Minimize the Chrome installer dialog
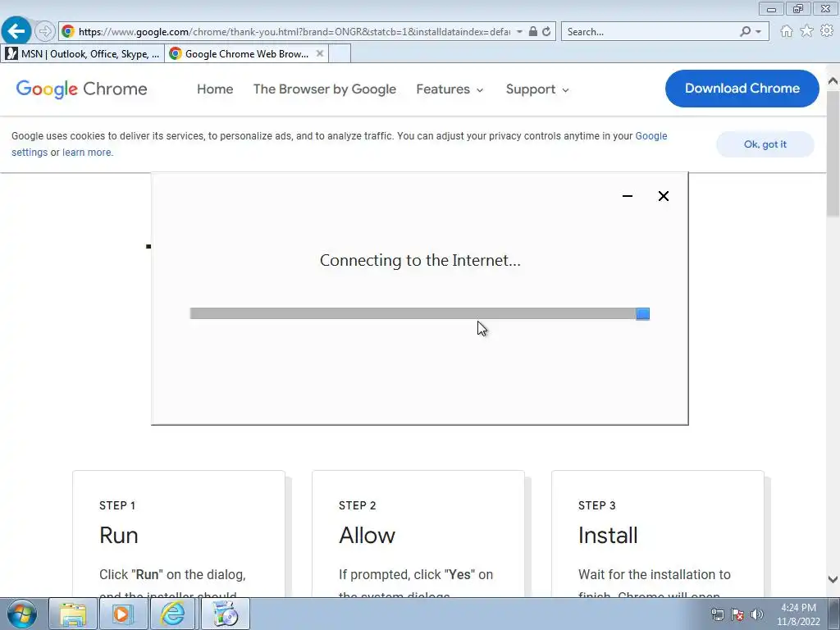840x630 pixels. click(x=628, y=196)
